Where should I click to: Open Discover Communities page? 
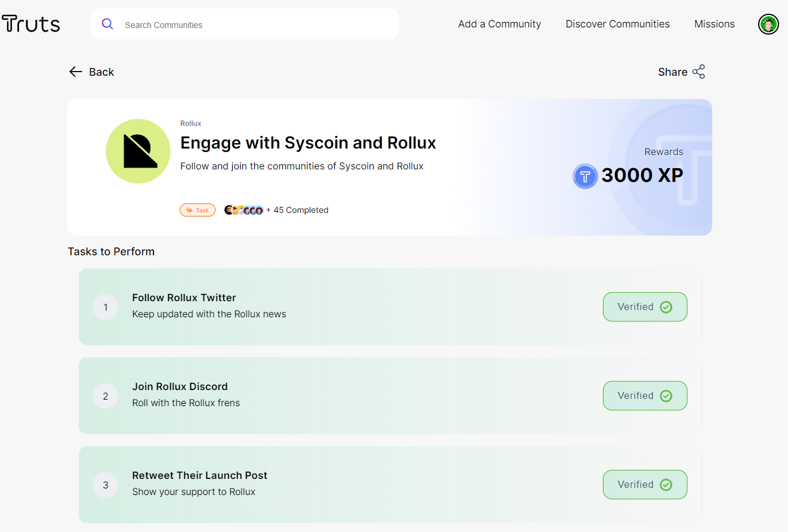tap(618, 24)
